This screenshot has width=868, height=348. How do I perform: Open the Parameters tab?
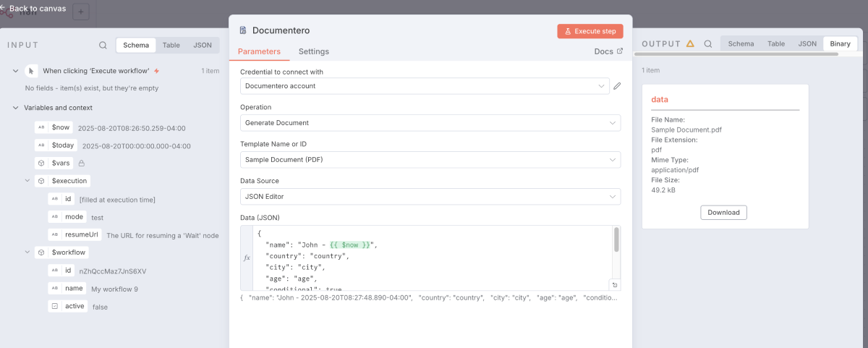coord(259,51)
